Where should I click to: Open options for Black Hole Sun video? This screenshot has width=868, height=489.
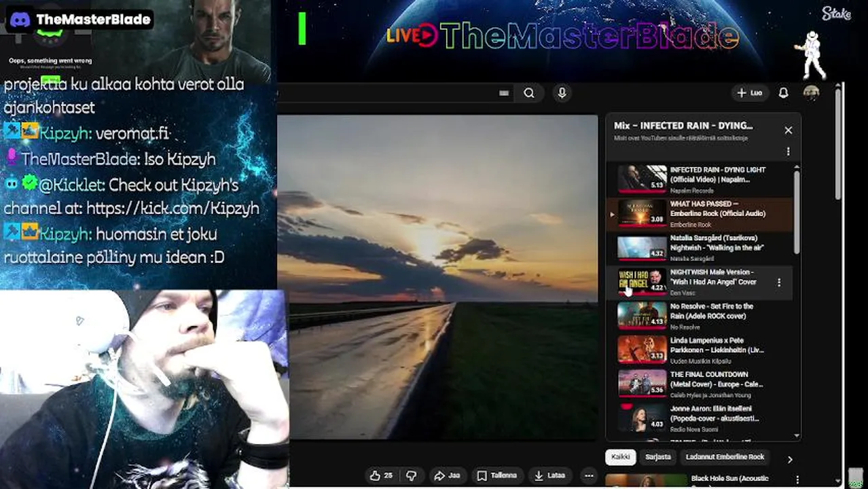pos(797,479)
